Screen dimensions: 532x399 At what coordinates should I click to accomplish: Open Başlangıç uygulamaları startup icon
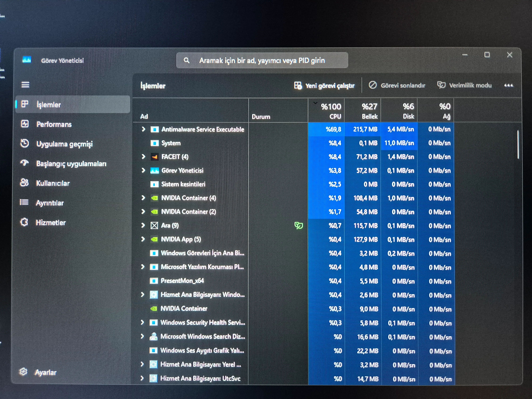[x=24, y=163]
